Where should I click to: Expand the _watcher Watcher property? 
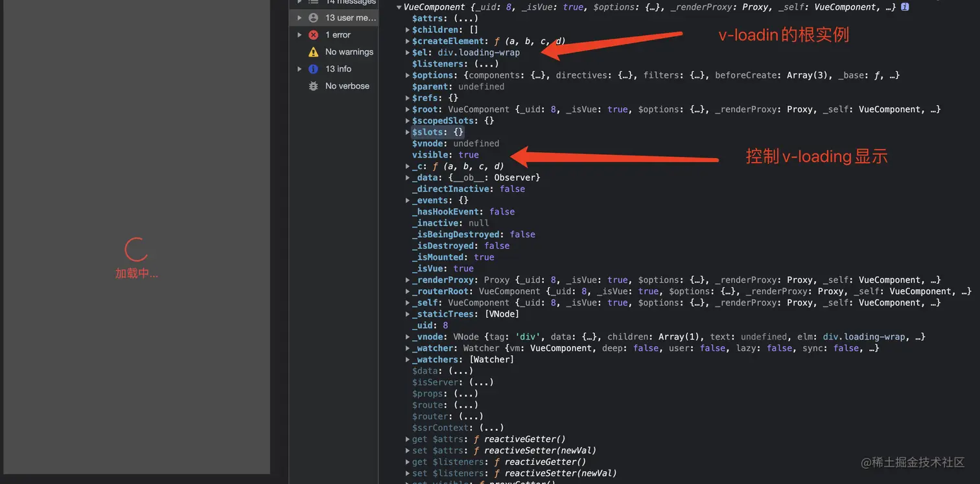[408, 349]
